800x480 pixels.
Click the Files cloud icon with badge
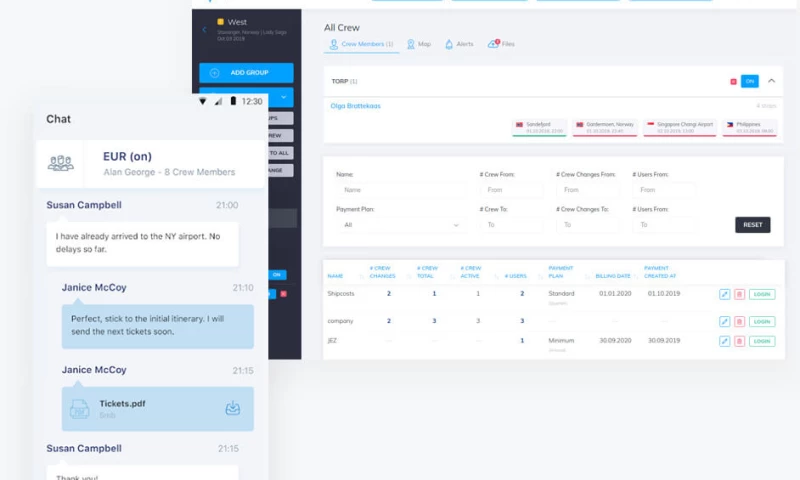coord(493,44)
